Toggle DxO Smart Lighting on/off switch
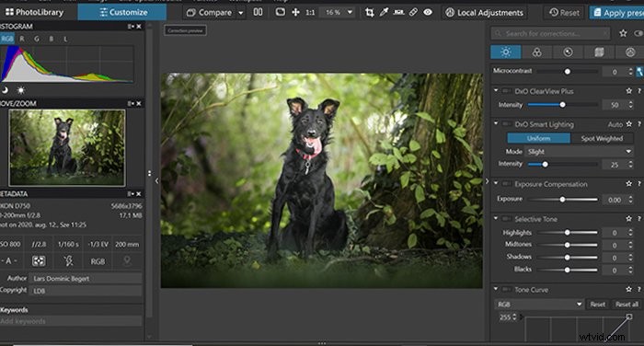The image size is (644, 346). (x=506, y=124)
